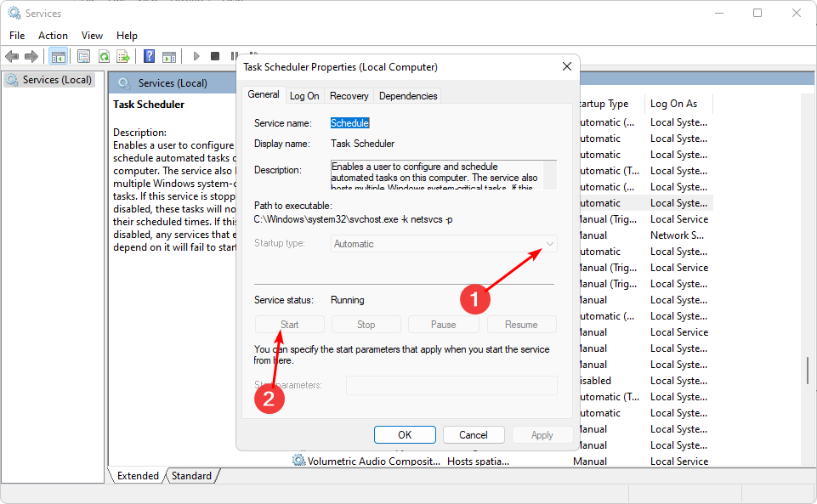Click the Resume button in the dialog
Viewport: 817px width, 504px height.
pyautogui.click(x=521, y=325)
